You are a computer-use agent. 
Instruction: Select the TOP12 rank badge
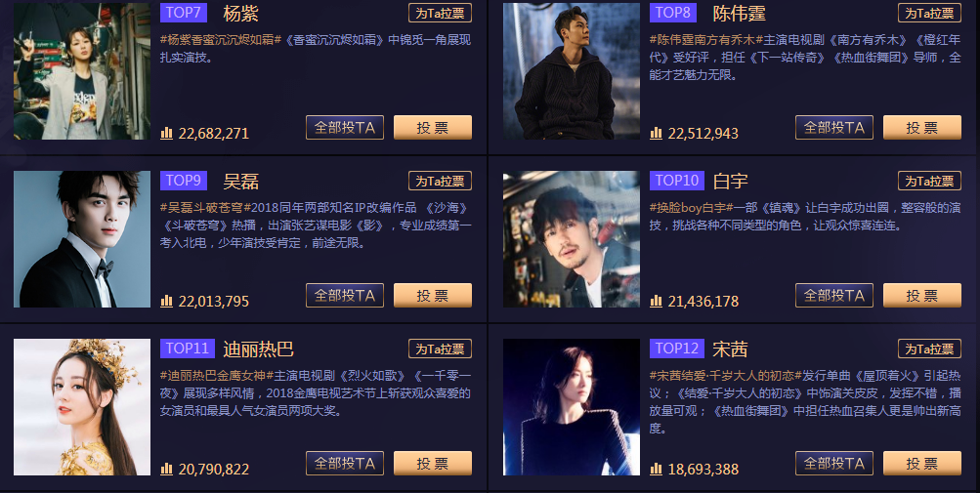click(x=677, y=349)
